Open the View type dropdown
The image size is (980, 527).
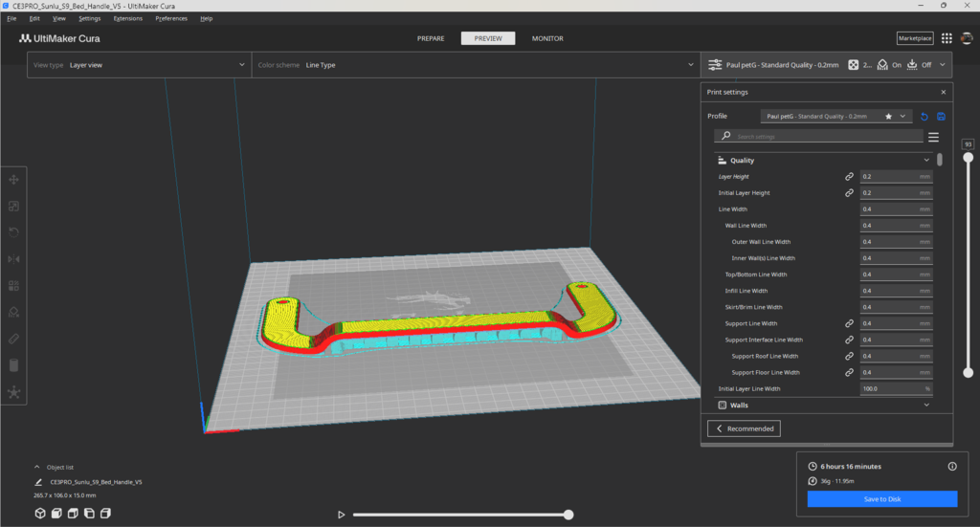pyautogui.click(x=140, y=65)
